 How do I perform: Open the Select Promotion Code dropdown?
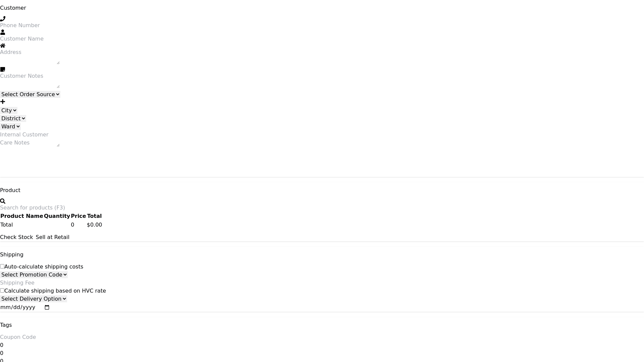(x=34, y=275)
